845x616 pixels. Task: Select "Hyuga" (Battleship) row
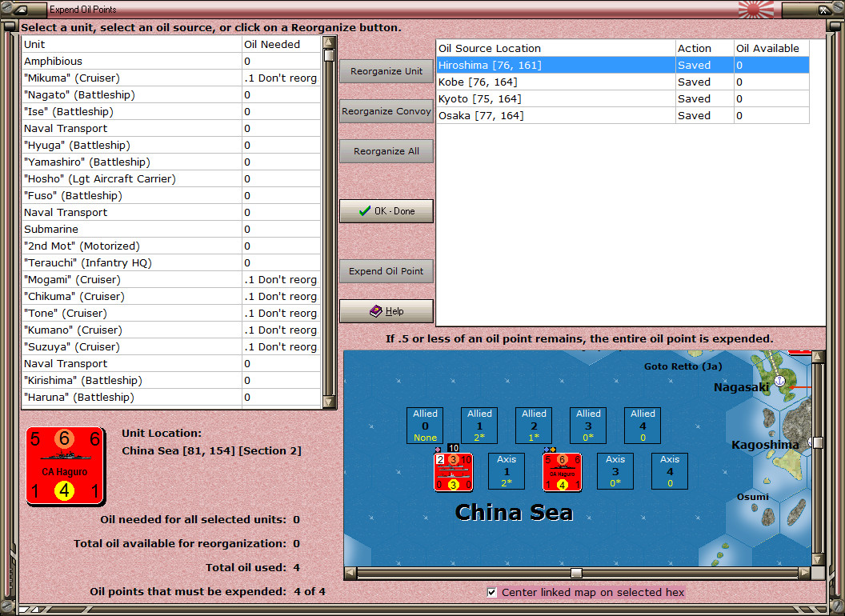click(x=170, y=145)
